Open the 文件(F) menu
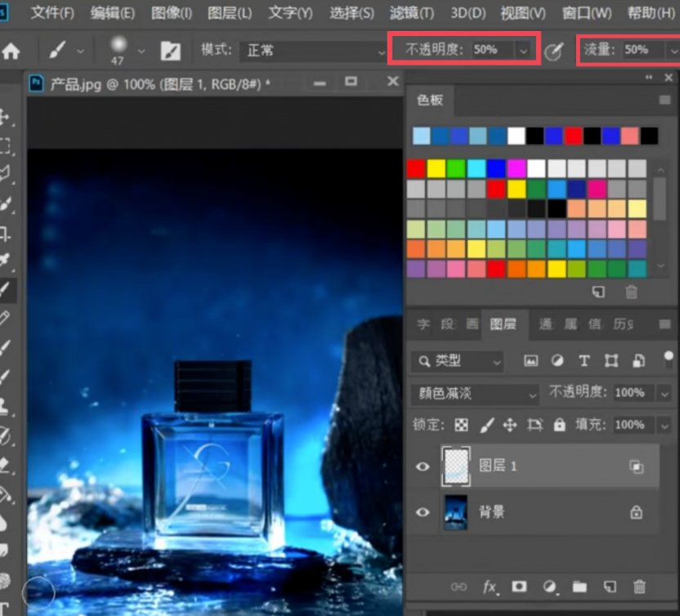 coord(52,12)
